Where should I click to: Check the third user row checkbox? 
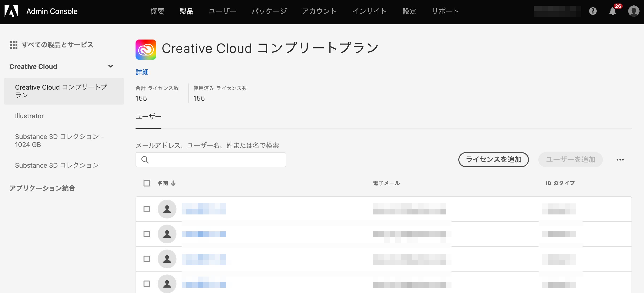[147, 259]
